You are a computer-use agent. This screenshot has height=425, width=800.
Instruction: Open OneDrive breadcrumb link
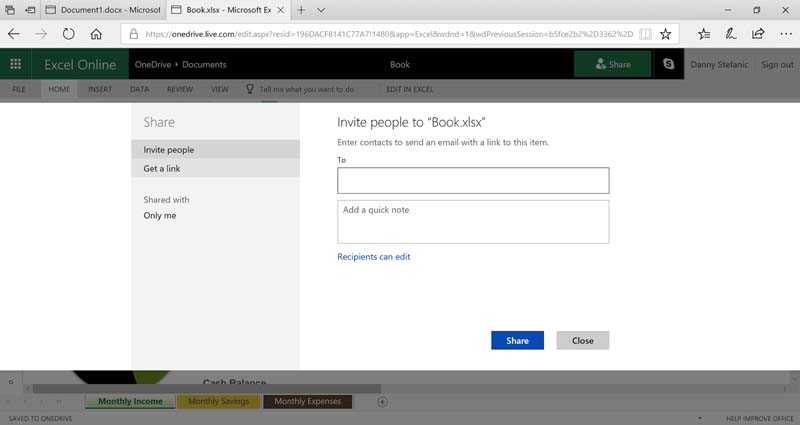(153, 64)
